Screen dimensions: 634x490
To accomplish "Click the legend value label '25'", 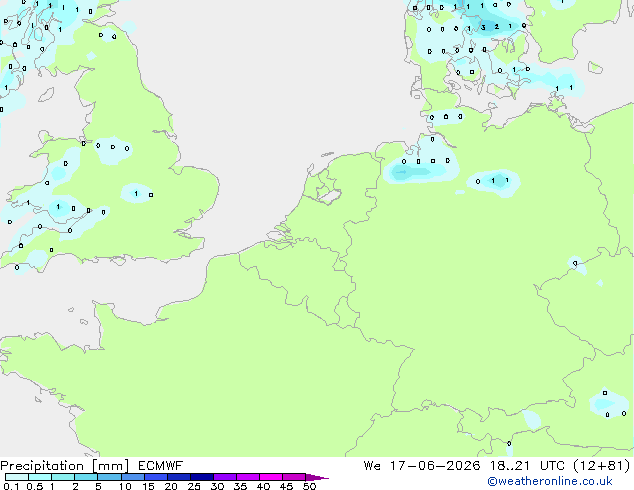I will 194,486.
